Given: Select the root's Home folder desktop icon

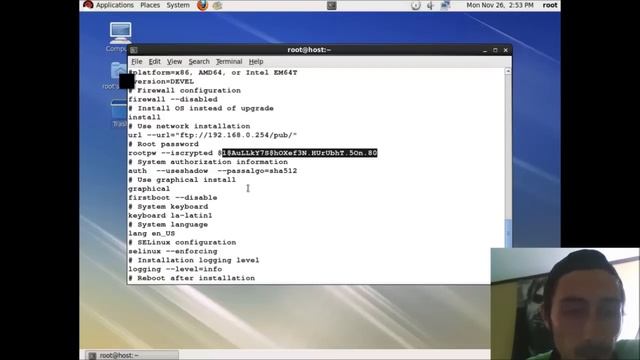Looking at the screenshot, I should click(116, 76).
